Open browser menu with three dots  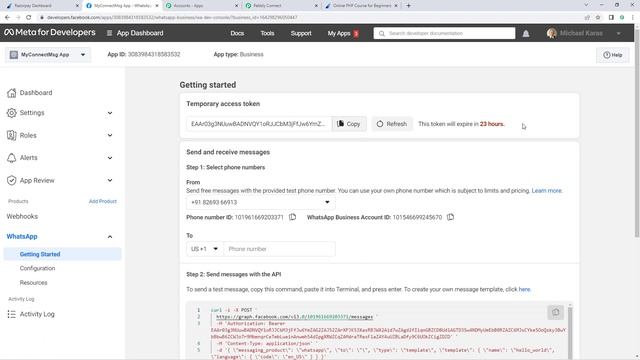633,17
